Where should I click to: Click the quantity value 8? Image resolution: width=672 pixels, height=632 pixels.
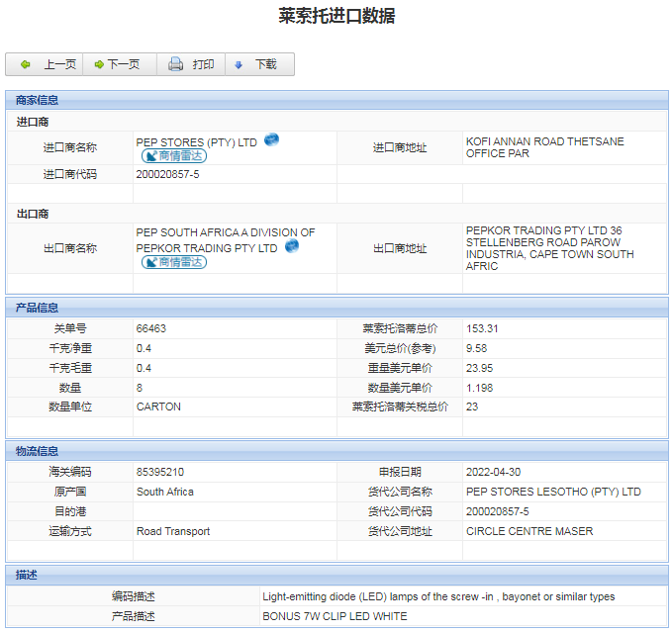[x=140, y=388]
